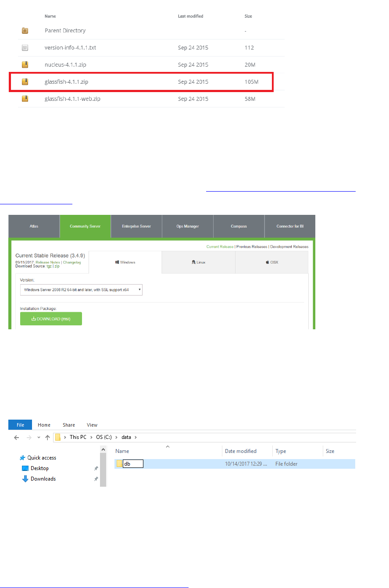Click the db folder name edit box
389x588 pixels.
pos(133,463)
